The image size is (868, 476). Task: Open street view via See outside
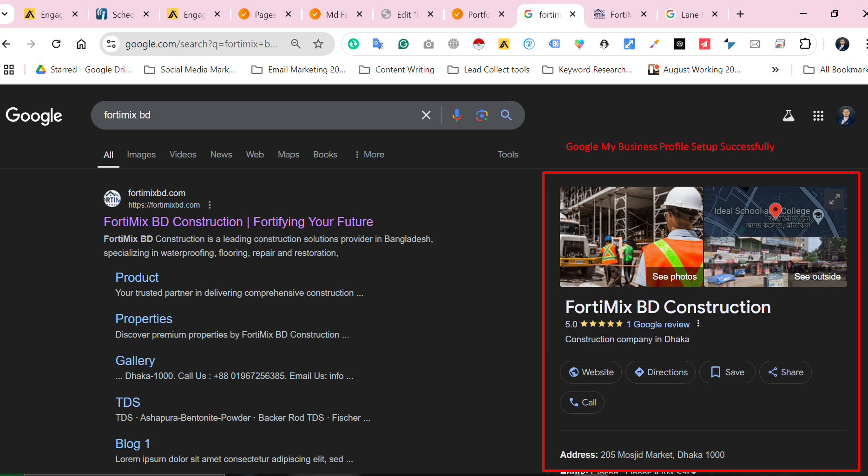pos(817,277)
